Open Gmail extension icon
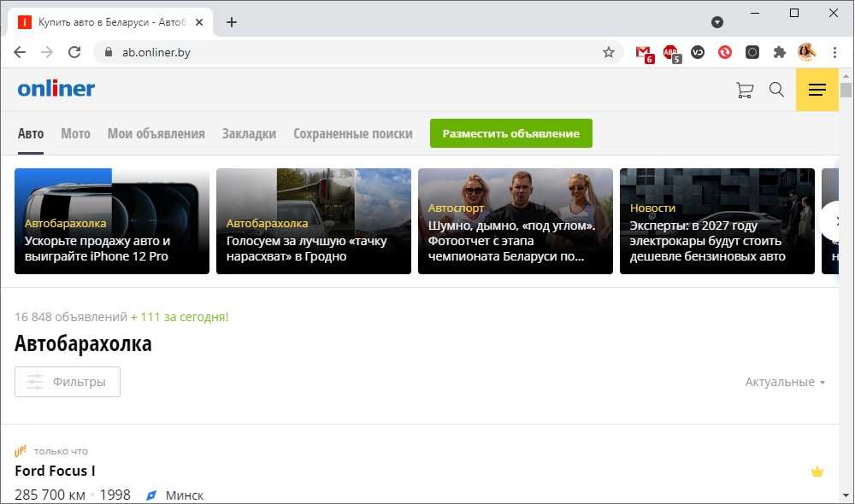The height and width of the screenshot is (504, 855). coord(644,52)
